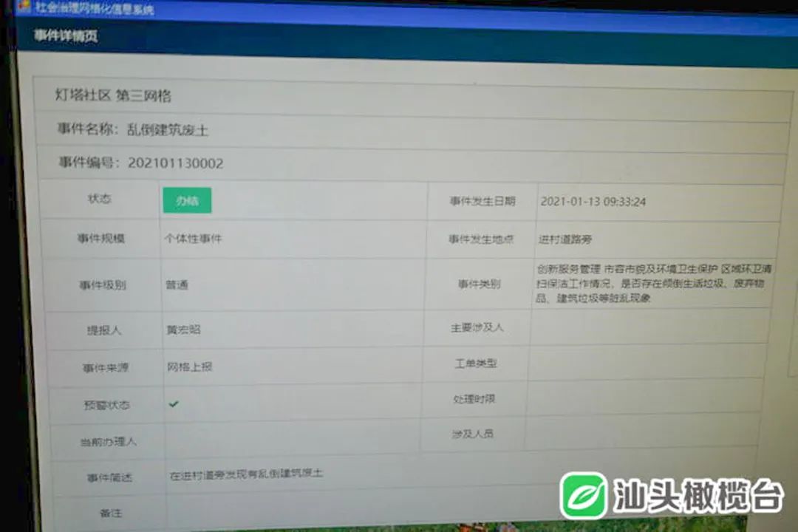Screen dimensions: 798x532
Task: Click the 处理时限 label cell
Action: tap(474, 398)
